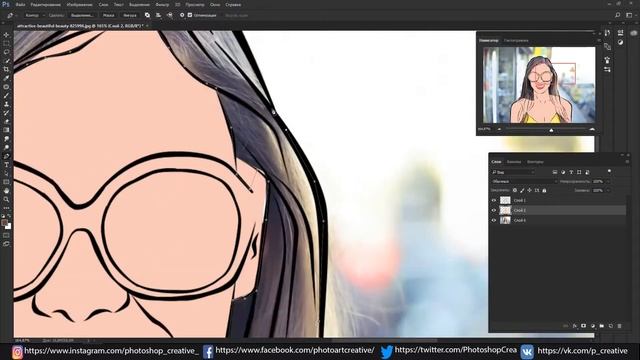This screenshot has width=640, height=360.
Task: Open the layer fill dropdown arrow
Action: 608,190
